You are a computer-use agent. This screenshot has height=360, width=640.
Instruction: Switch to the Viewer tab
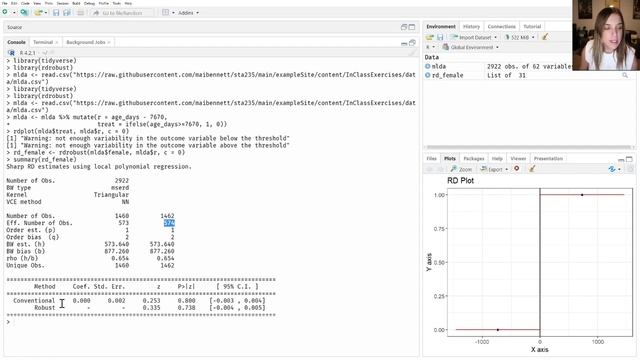(x=518, y=158)
